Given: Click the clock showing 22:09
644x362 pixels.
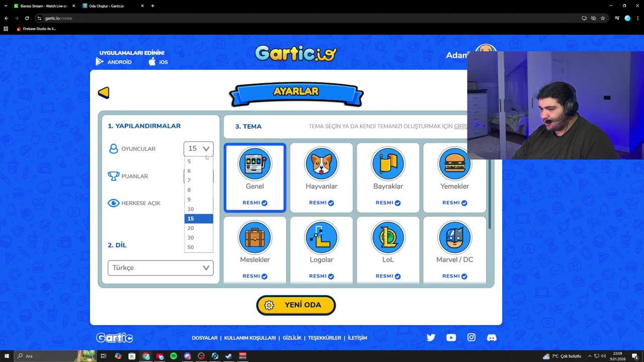Looking at the screenshot, I should pyautogui.click(x=617, y=356).
